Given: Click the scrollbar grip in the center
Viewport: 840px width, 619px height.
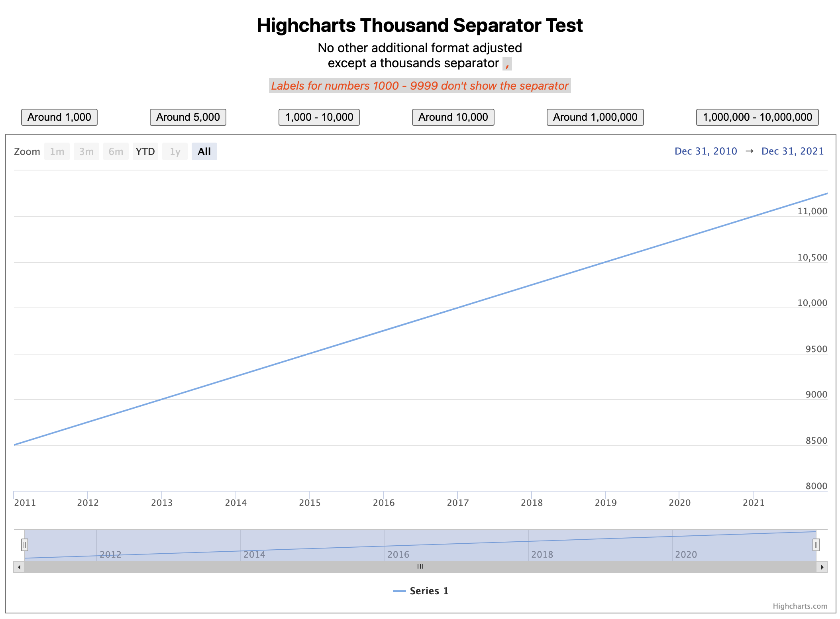Looking at the screenshot, I should click(x=420, y=566).
